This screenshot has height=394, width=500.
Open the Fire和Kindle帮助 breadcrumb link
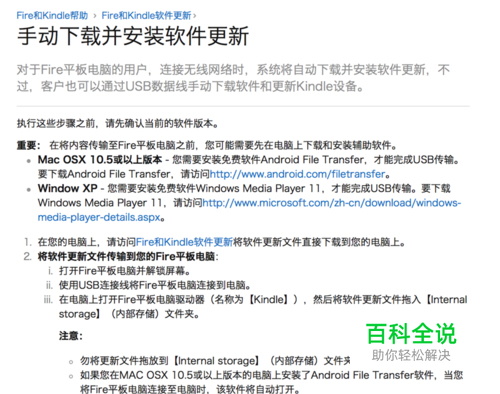[x=52, y=15]
